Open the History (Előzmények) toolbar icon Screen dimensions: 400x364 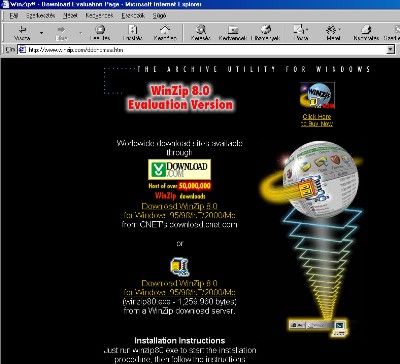tap(266, 30)
